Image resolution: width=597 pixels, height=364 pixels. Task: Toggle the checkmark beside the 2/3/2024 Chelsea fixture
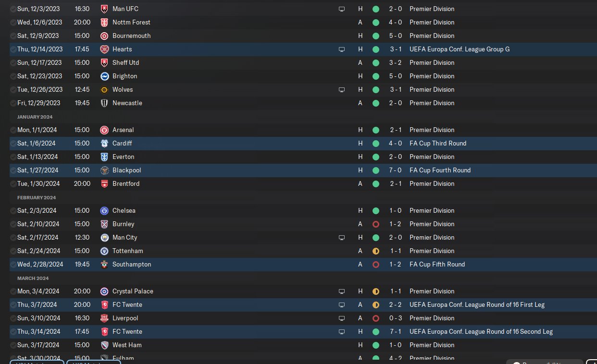click(13, 210)
